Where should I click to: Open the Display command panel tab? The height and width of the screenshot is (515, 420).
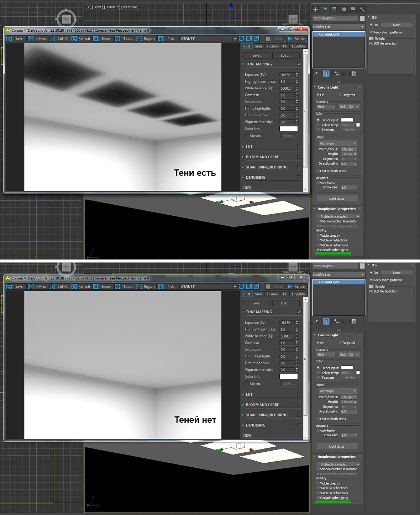pos(353,9)
